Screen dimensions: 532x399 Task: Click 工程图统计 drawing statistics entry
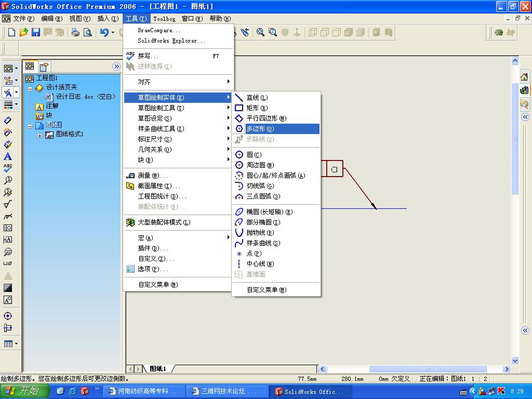point(179,196)
